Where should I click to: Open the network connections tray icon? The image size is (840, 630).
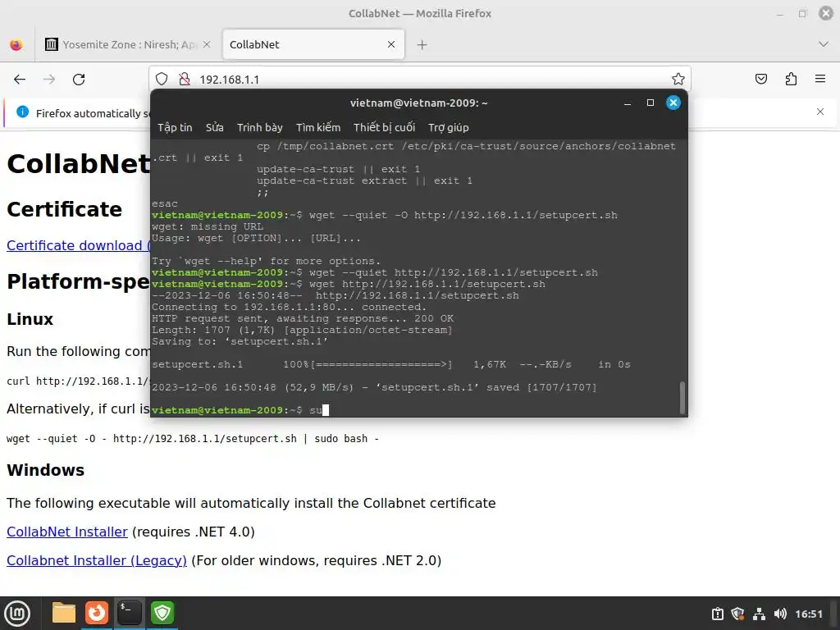click(x=759, y=614)
